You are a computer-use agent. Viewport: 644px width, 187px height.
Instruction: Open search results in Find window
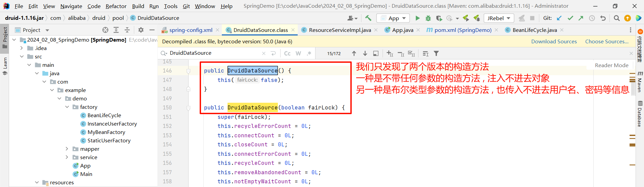coord(376,53)
